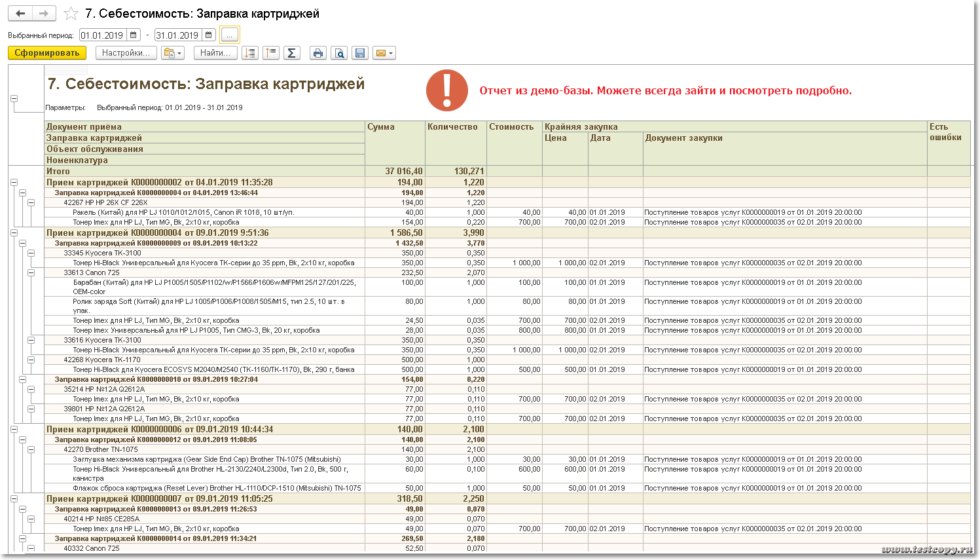980x560 pixels.
Task: Click the Найти search button
Action: coord(215,53)
